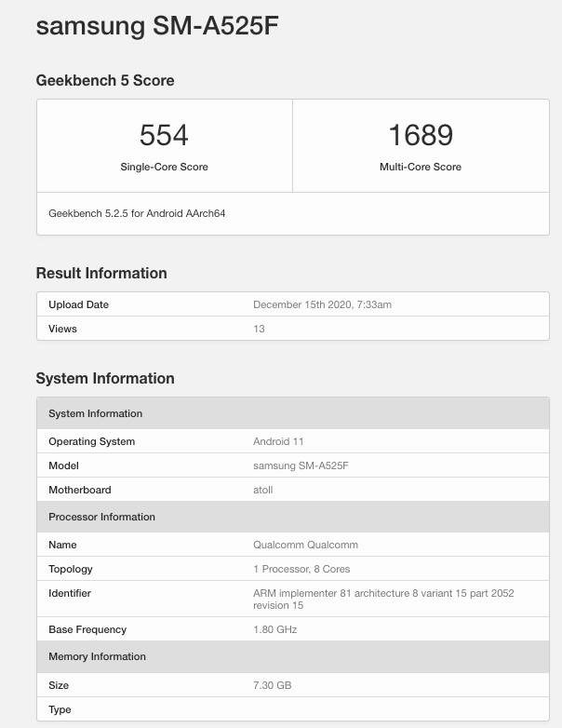Click the memory Size label
This screenshot has height=728, width=562.
pos(59,685)
